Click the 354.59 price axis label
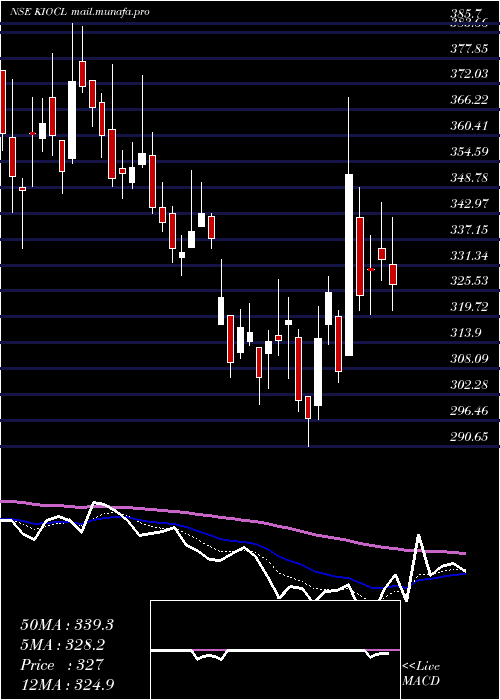The width and height of the screenshot is (500, 700). pyautogui.click(x=469, y=152)
